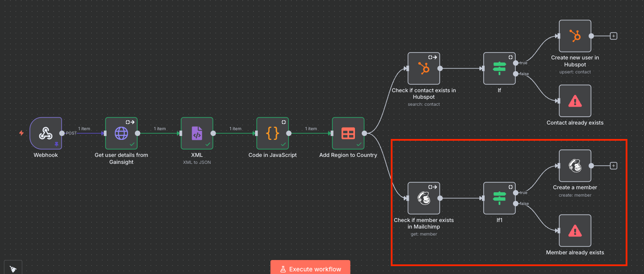Open Create new user in Hubspot node
Image resolution: width=644 pixels, height=274 pixels.
tap(575, 36)
